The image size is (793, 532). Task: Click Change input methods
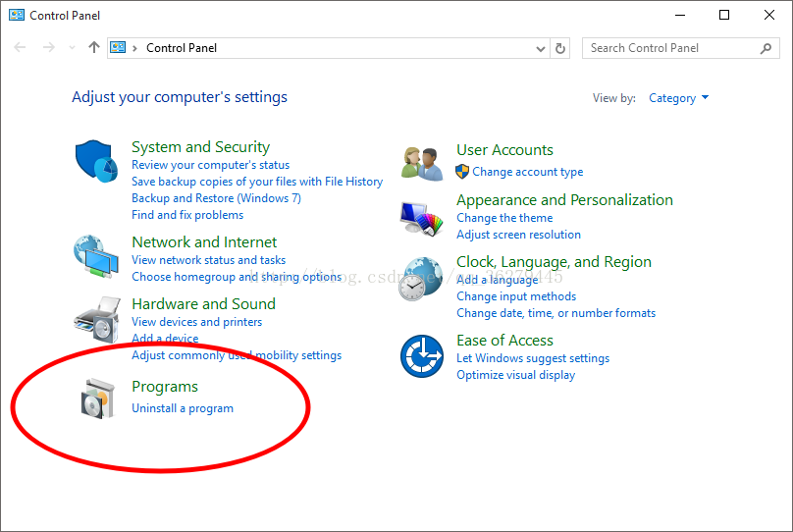[516, 296]
